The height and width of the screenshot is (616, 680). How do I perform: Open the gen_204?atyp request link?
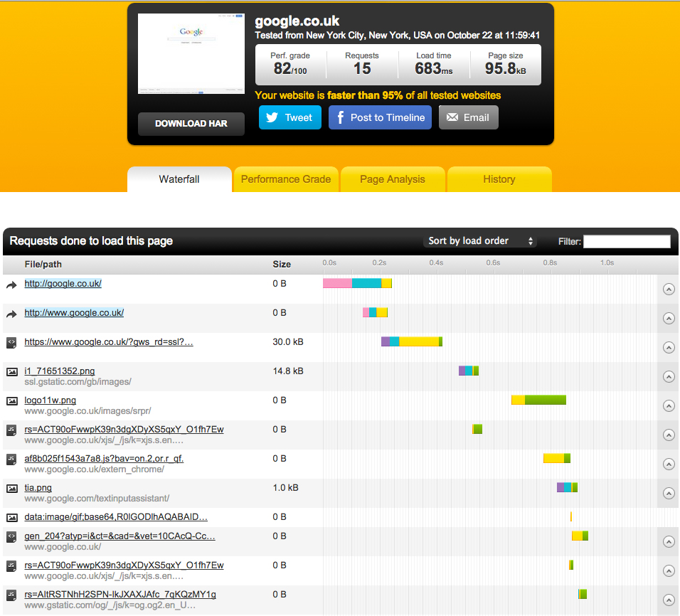(119, 536)
